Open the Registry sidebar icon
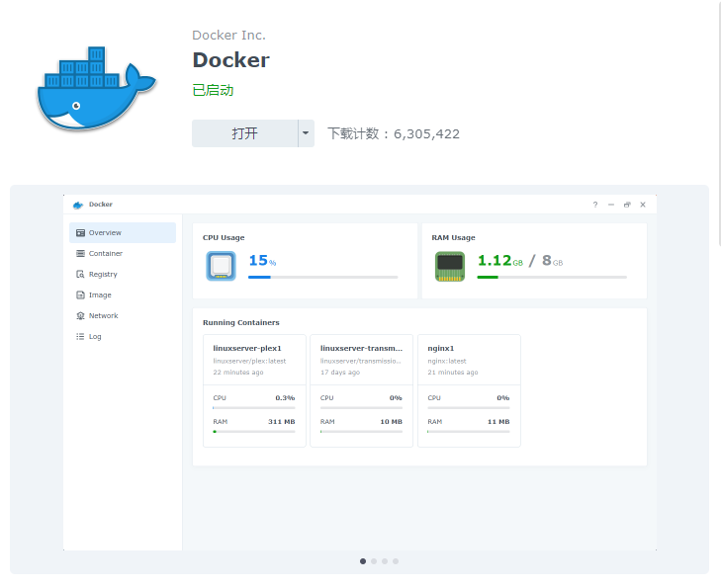721x588 pixels. click(80, 275)
